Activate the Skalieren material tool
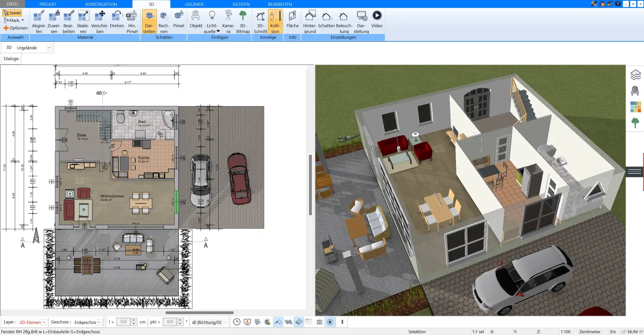This screenshot has width=644, height=335. pos(83,22)
